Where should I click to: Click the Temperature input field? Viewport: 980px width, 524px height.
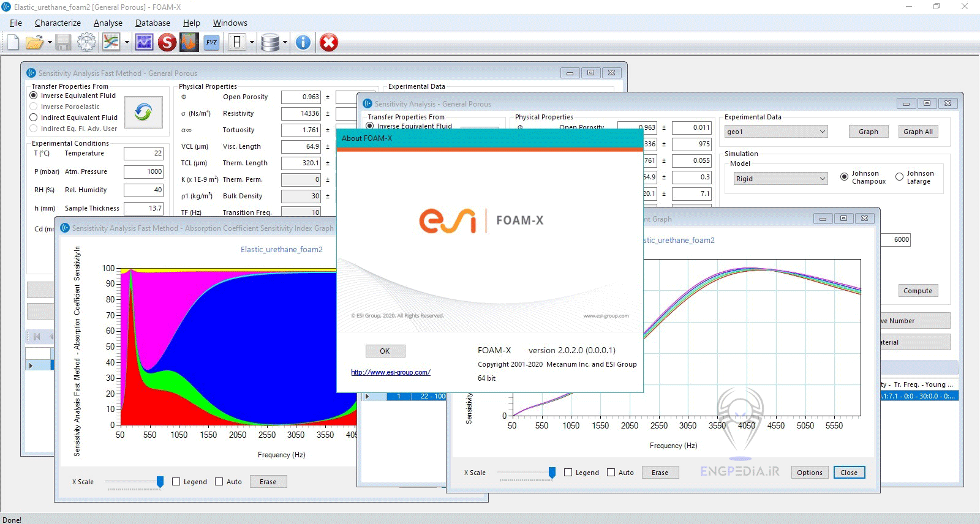tap(143, 154)
